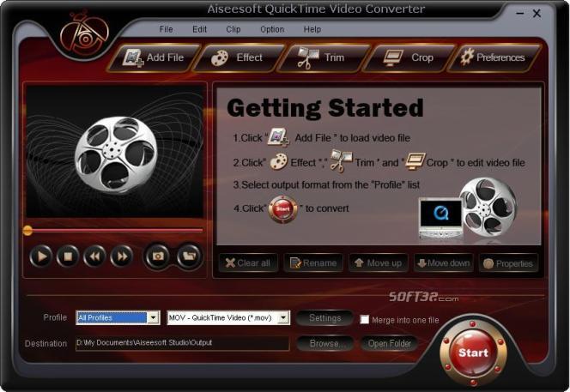The image size is (570, 392).
Task: Expand the All Profiles dropdown
Action: (153, 318)
